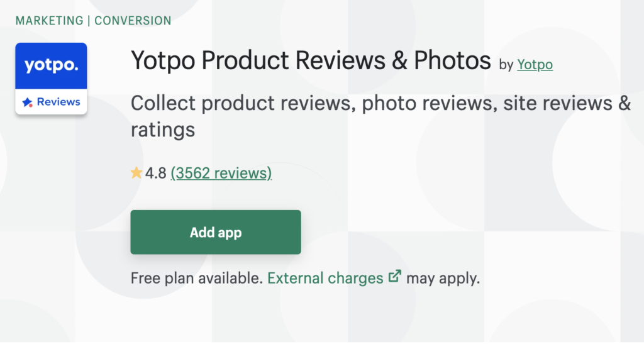Screen dimensions: 644x344
Task: Click the yotpo. blue app logo
Action: click(51, 66)
